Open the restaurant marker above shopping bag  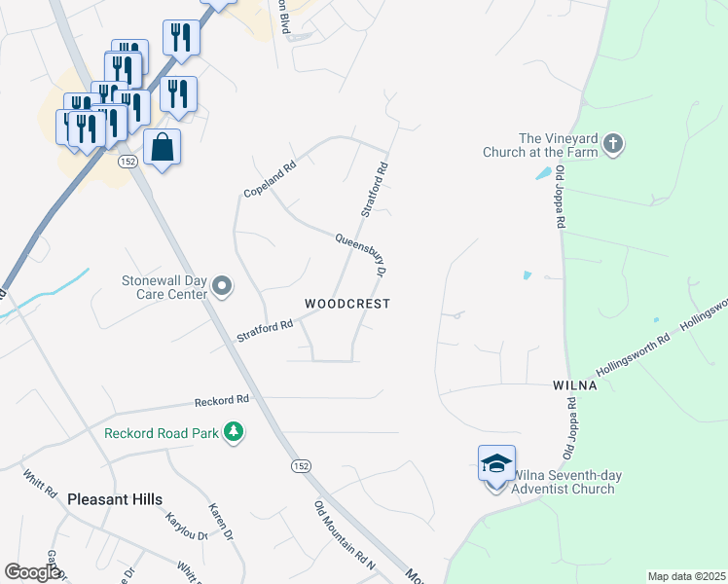[179, 96]
